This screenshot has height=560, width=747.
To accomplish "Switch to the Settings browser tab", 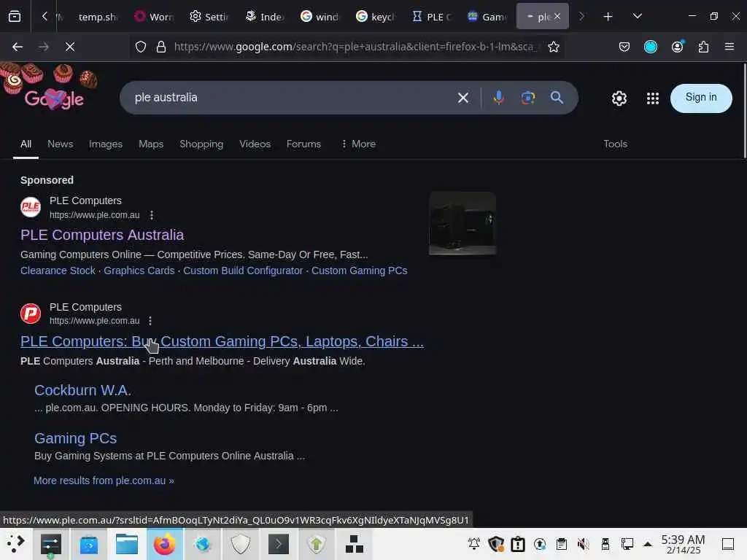I will [209, 17].
